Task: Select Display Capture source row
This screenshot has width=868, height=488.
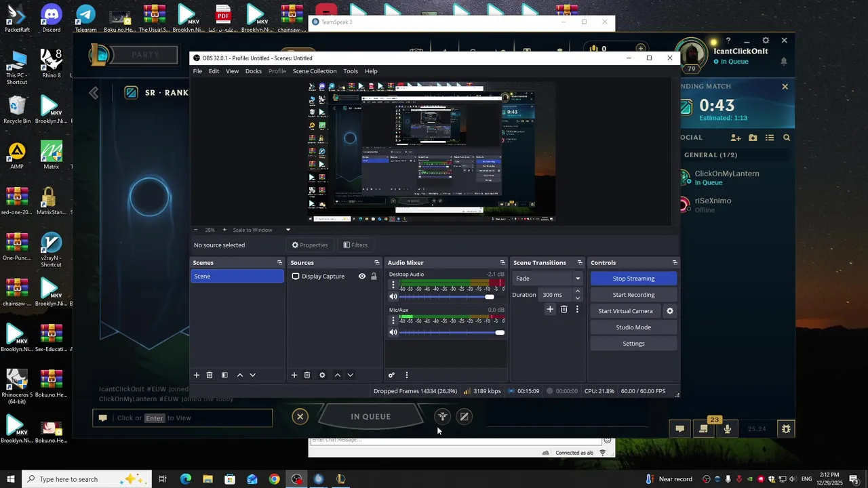Action: tap(334, 277)
